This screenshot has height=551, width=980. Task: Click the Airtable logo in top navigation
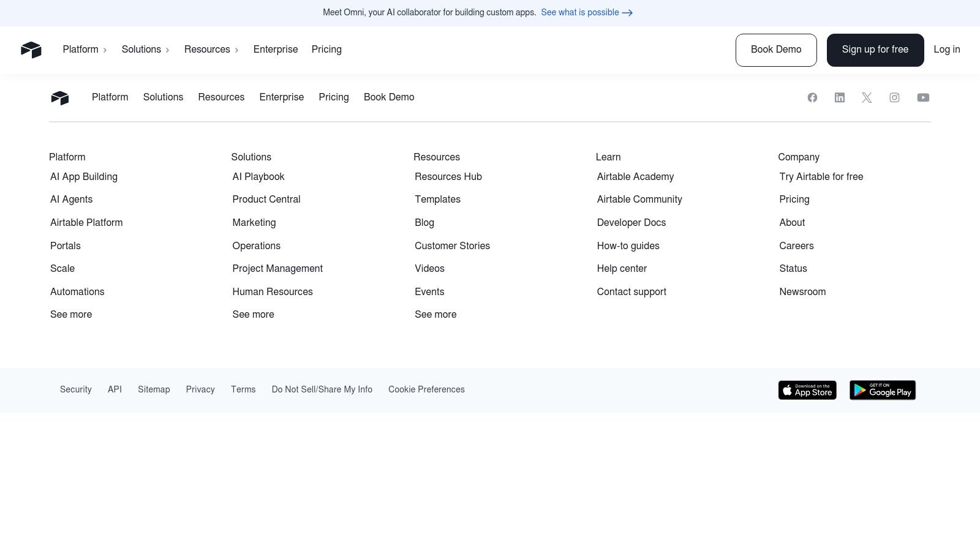(31, 50)
